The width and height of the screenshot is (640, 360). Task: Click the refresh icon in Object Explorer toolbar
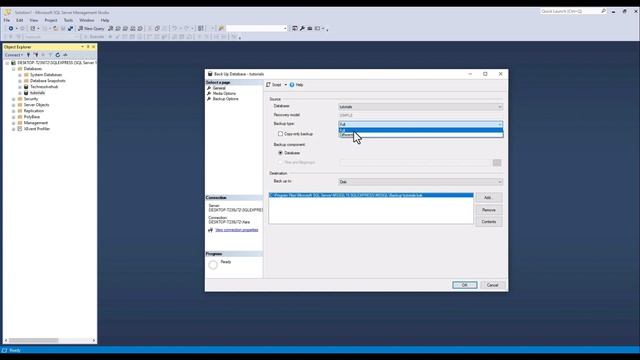(58, 55)
